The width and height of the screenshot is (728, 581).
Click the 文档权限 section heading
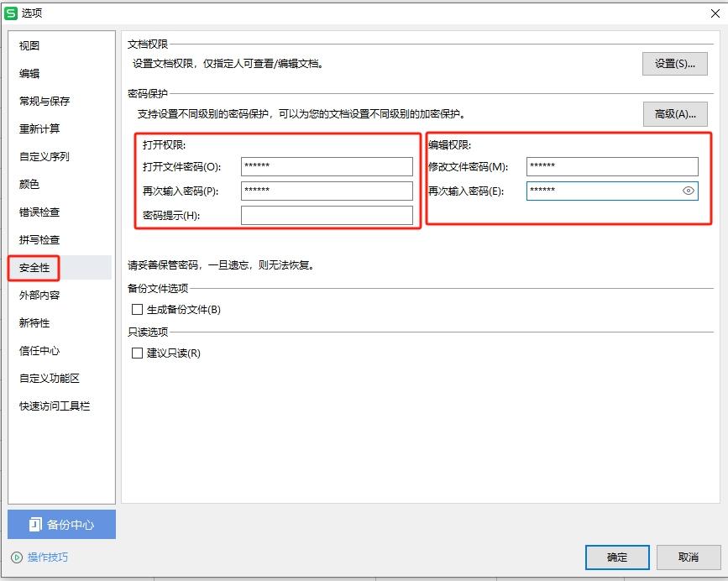pos(148,44)
